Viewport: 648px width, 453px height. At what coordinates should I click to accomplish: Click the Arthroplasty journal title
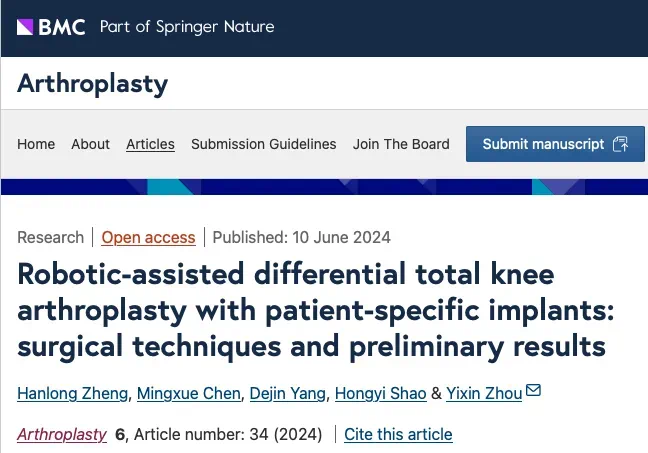[x=92, y=83]
